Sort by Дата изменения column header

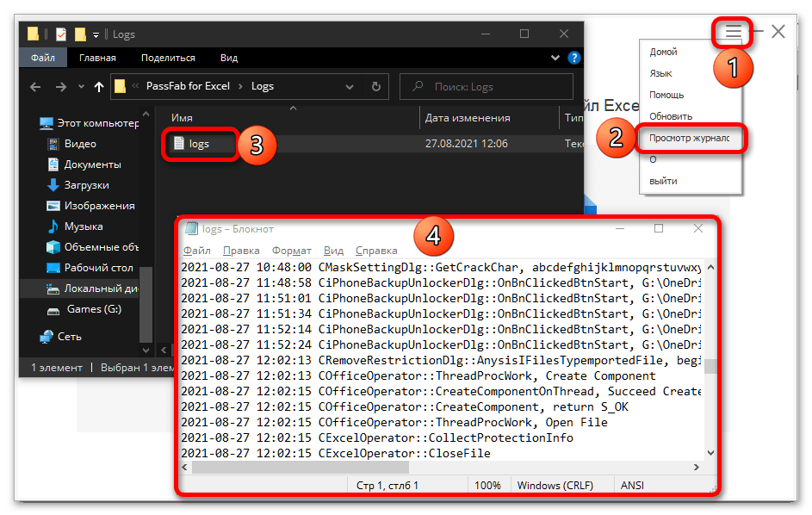pyautogui.click(x=468, y=118)
